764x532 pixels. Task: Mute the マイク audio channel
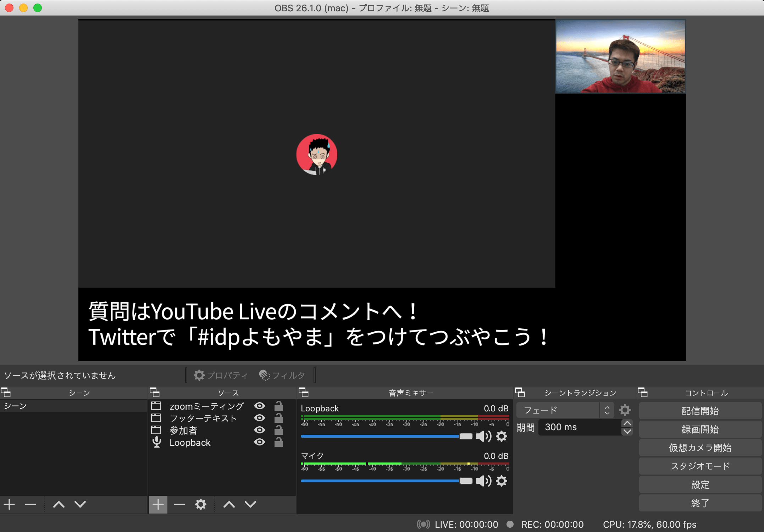483,481
